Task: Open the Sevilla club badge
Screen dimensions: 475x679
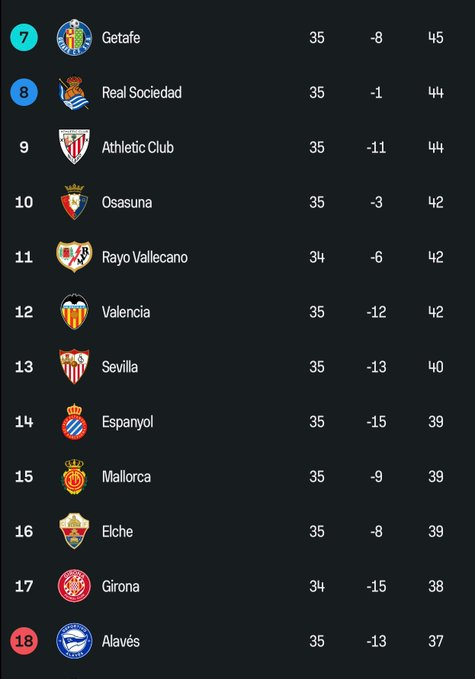Action: pyautogui.click(x=74, y=367)
